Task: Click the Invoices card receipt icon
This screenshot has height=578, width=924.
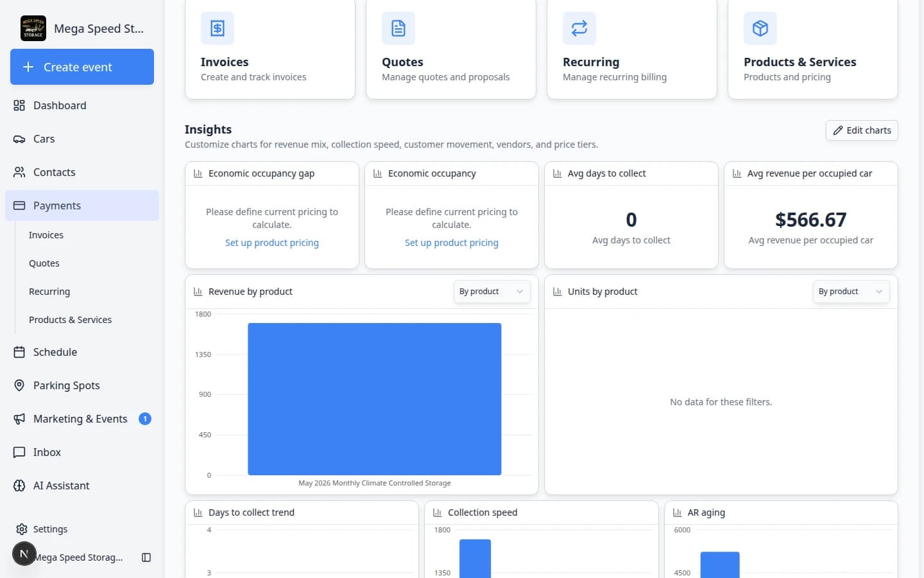Action: [218, 28]
